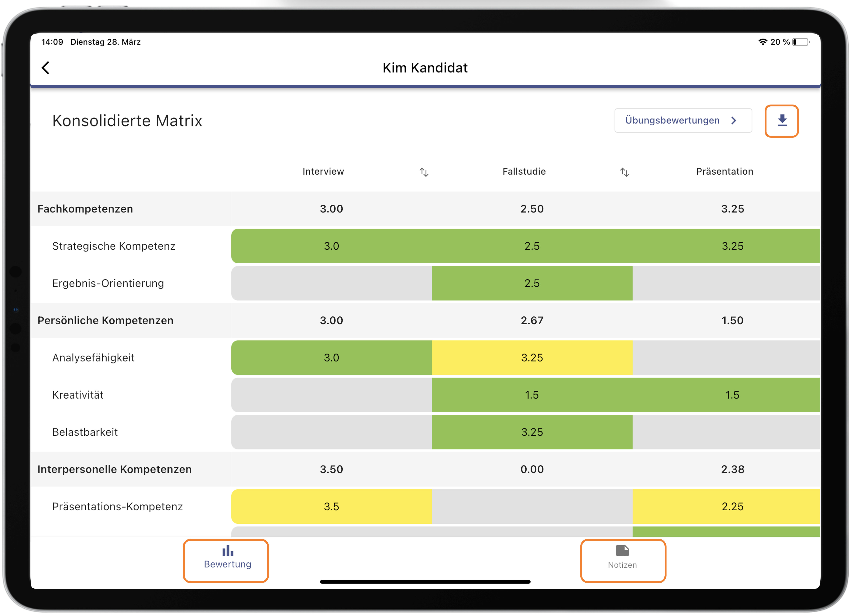Open Belastbarkeit Fallstudie cell 3.25
This screenshot has width=850, height=616.
(532, 432)
